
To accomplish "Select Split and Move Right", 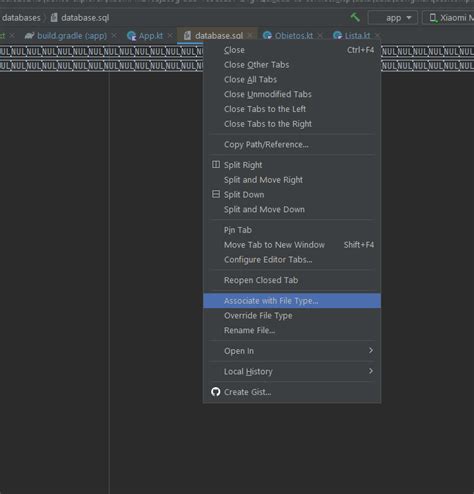I will pos(292,180).
